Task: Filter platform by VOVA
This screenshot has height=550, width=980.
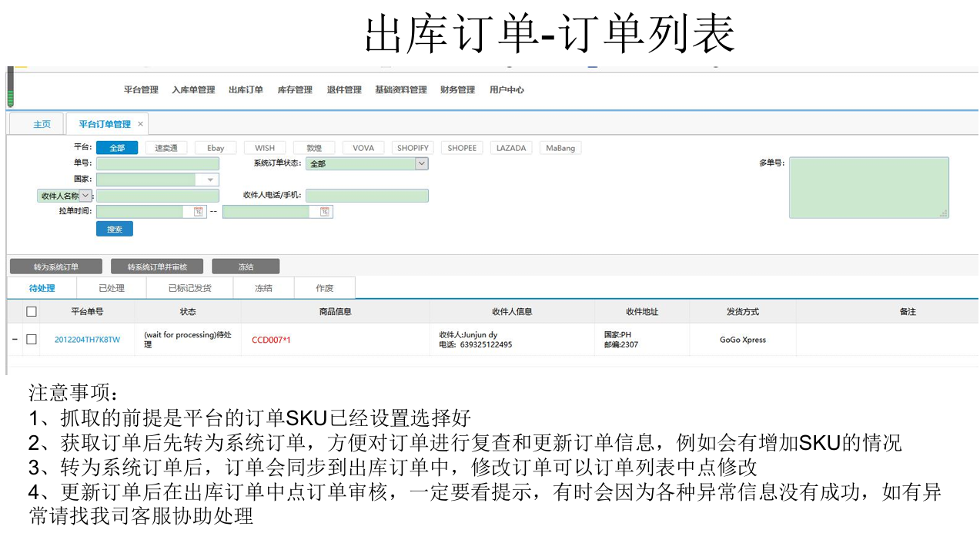Action: pyautogui.click(x=363, y=148)
